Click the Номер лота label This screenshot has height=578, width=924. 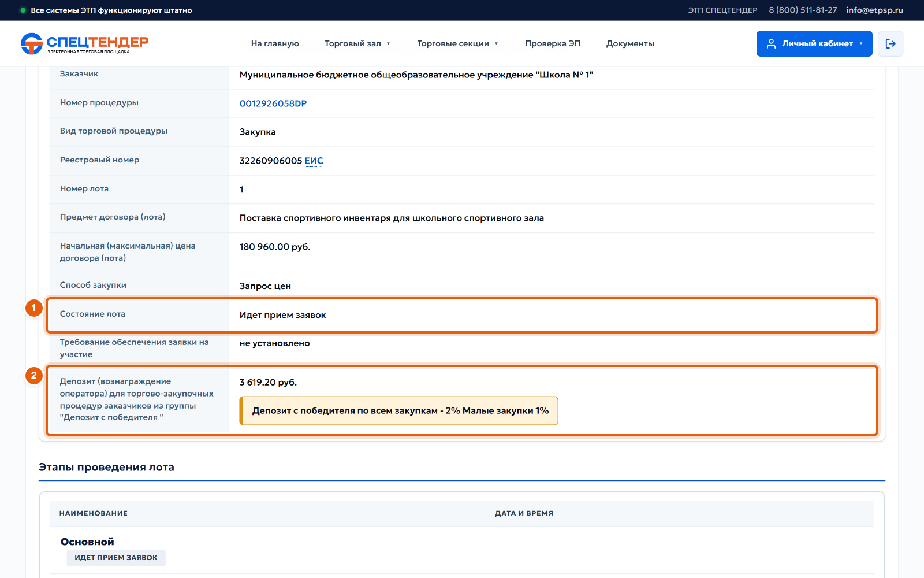pos(84,188)
